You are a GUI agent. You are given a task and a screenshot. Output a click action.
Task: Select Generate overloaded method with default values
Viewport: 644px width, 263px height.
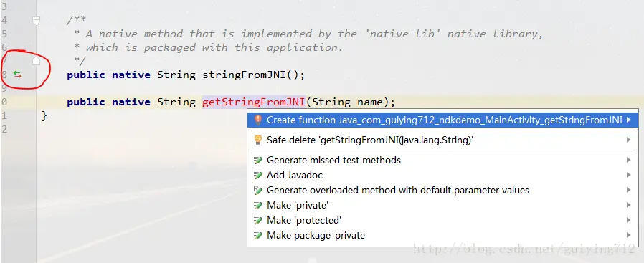[442, 191]
